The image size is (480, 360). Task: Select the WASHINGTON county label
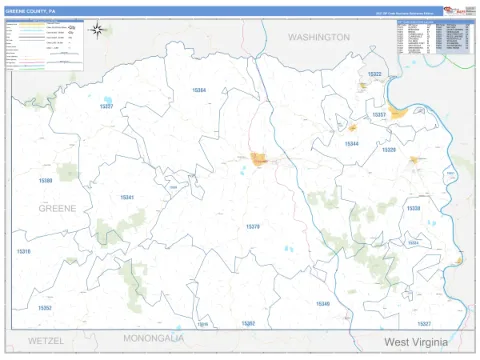click(319, 37)
